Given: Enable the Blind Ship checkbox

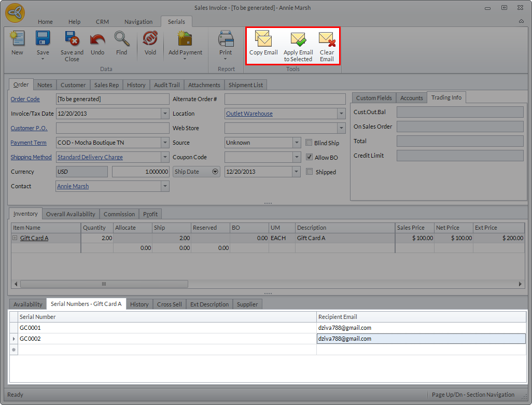Looking at the screenshot, I should pos(310,143).
